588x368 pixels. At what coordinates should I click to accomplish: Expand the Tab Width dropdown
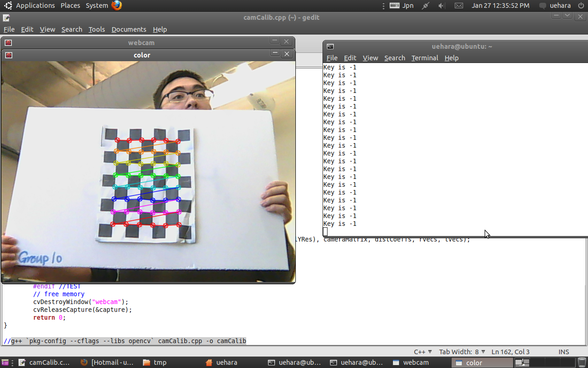tap(462, 352)
